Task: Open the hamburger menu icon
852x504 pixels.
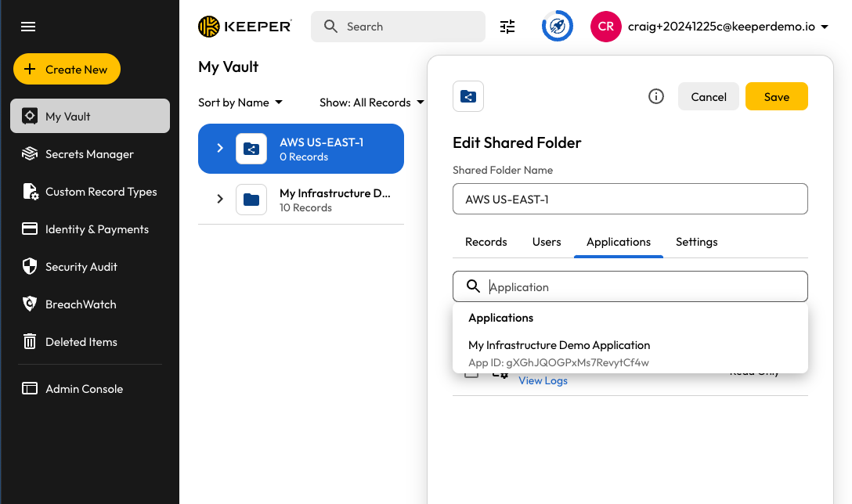Action: click(28, 27)
